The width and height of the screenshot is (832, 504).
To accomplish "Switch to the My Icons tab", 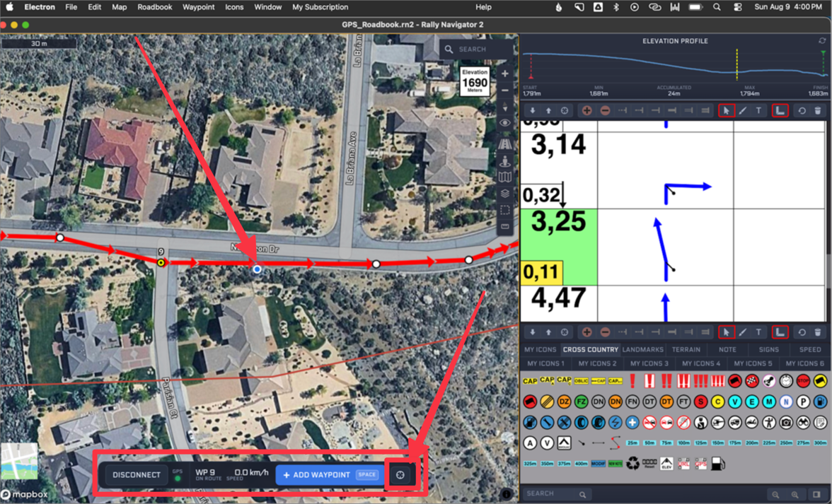I will coord(541,350).
